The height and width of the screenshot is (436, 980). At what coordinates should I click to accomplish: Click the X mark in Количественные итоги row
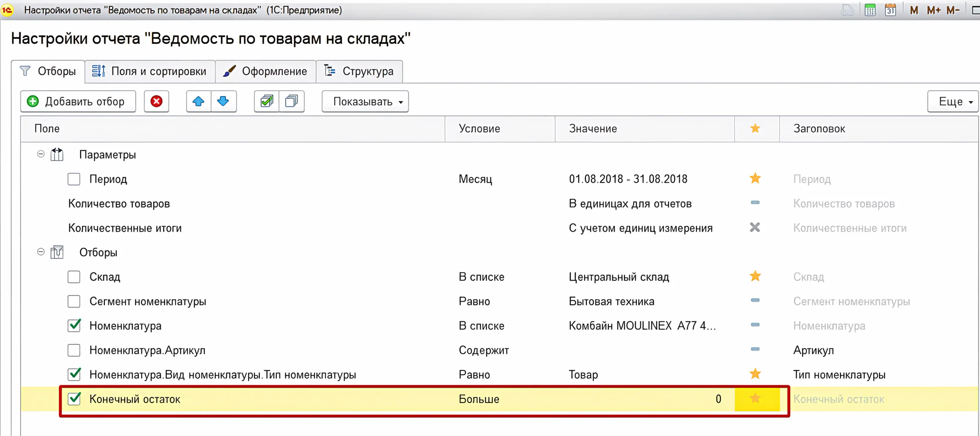click(755, 228)
